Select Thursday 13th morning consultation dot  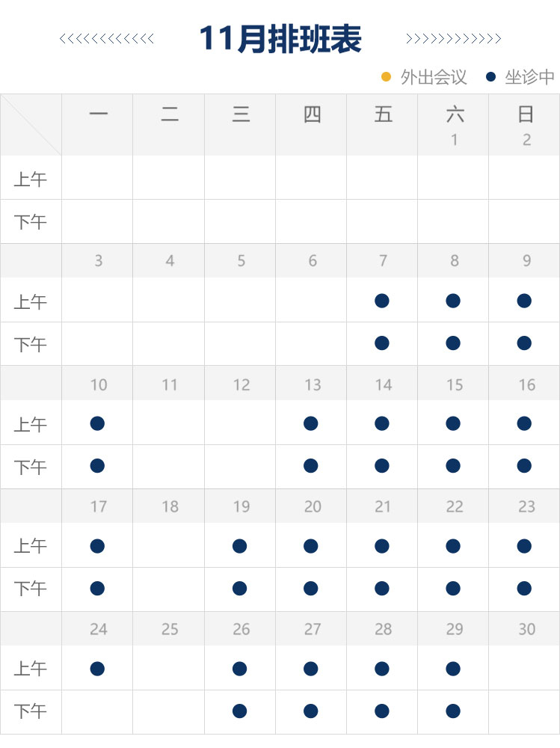click(x=311, y=423)
